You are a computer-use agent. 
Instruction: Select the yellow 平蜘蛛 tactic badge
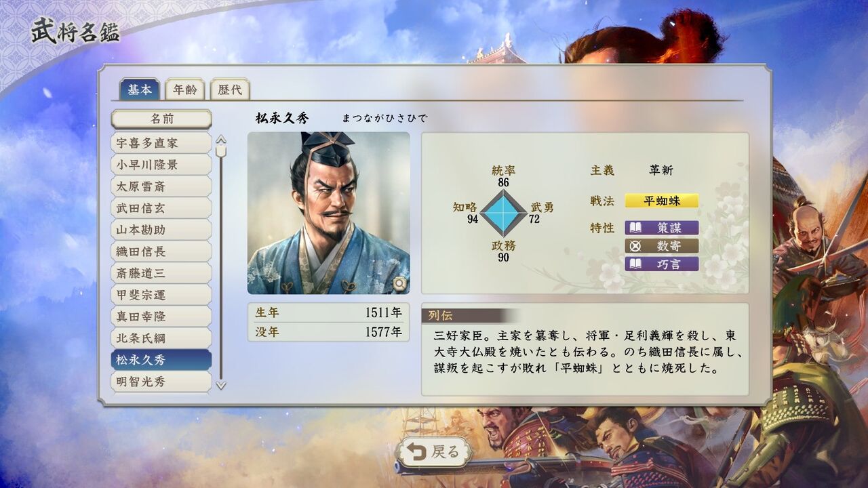(x=662, y=201)
